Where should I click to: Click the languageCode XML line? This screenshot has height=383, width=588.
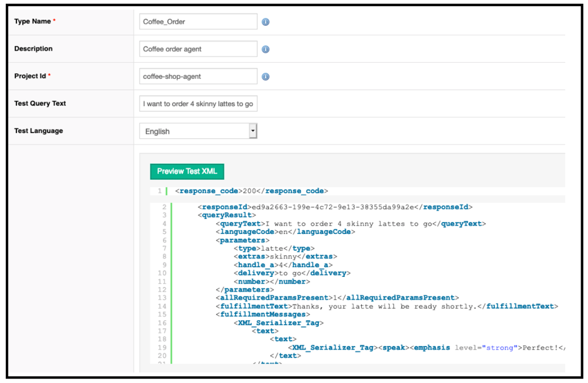pos(285,232)
